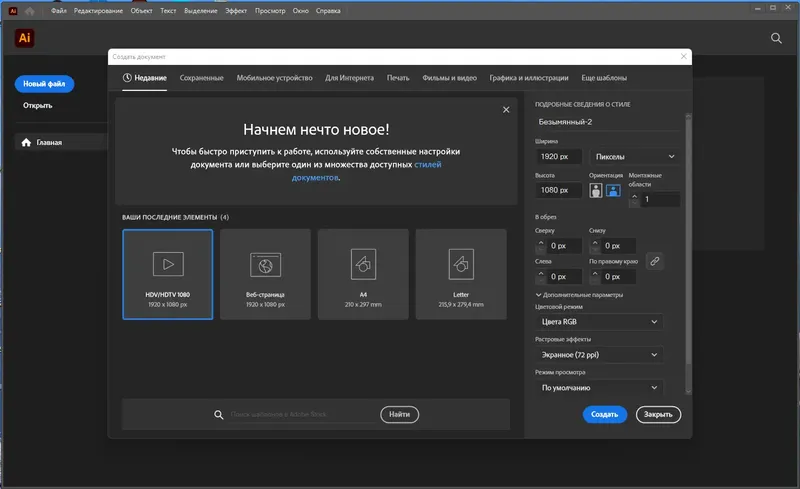The width and height of the screenshot is (800, 489).
Task: Open the Окно menu
Action: (301, 11)
